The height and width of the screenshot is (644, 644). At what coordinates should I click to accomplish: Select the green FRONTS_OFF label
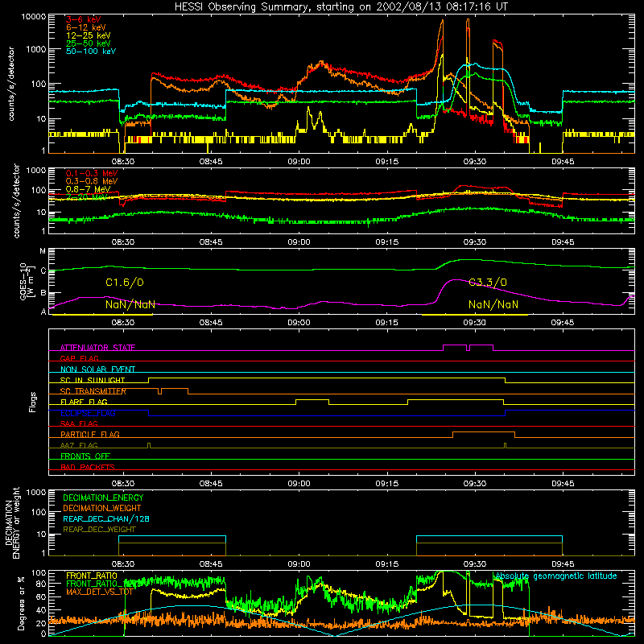(x=85, y=456)
